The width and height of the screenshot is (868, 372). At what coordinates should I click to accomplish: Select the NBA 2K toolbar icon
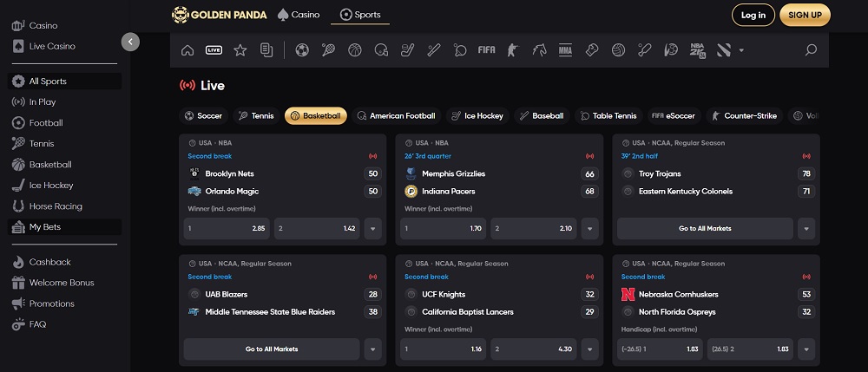(x=698, y=50)
